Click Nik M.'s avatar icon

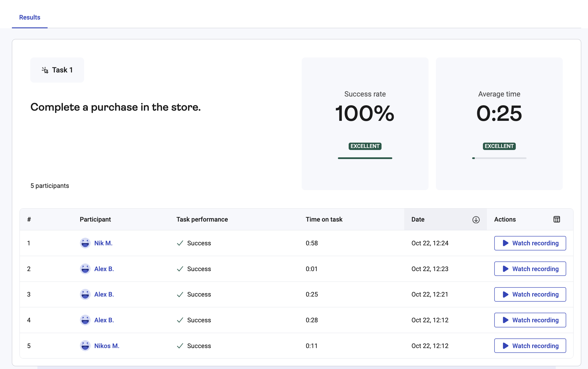[x=85, y=243]
